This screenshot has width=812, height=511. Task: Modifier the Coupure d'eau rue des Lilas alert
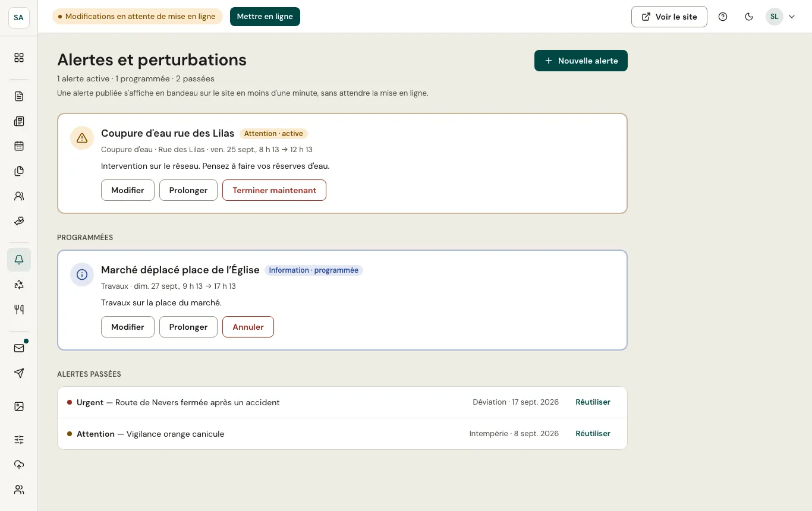[x=128, y=190]
